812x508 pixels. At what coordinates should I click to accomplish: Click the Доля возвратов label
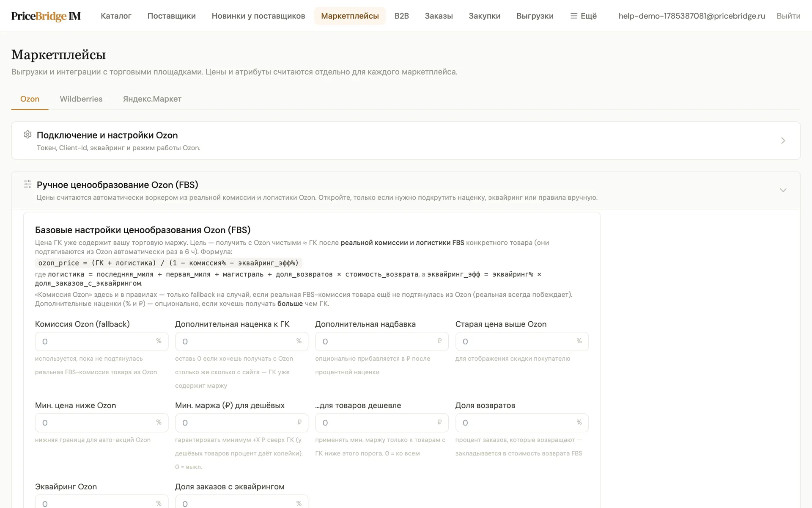pyautogui.click(x=485, y=406)
